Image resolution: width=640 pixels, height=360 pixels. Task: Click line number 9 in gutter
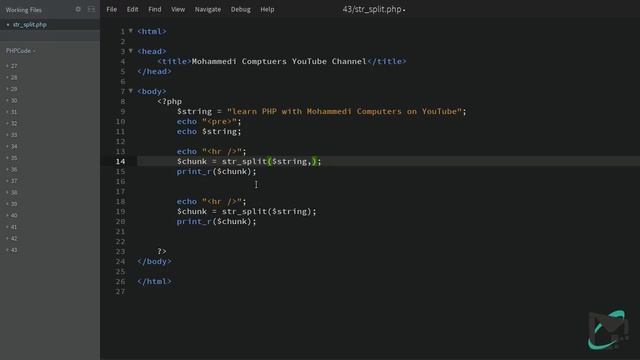point(123,111)
